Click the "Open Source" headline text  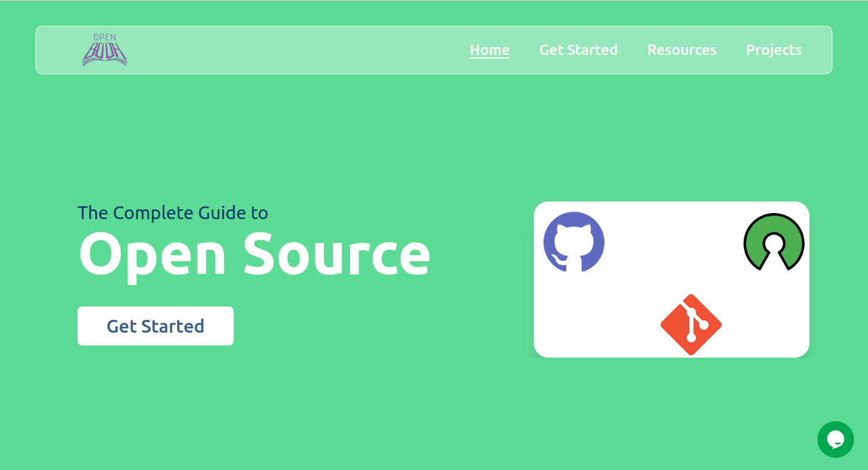click(x=254, y=255)
